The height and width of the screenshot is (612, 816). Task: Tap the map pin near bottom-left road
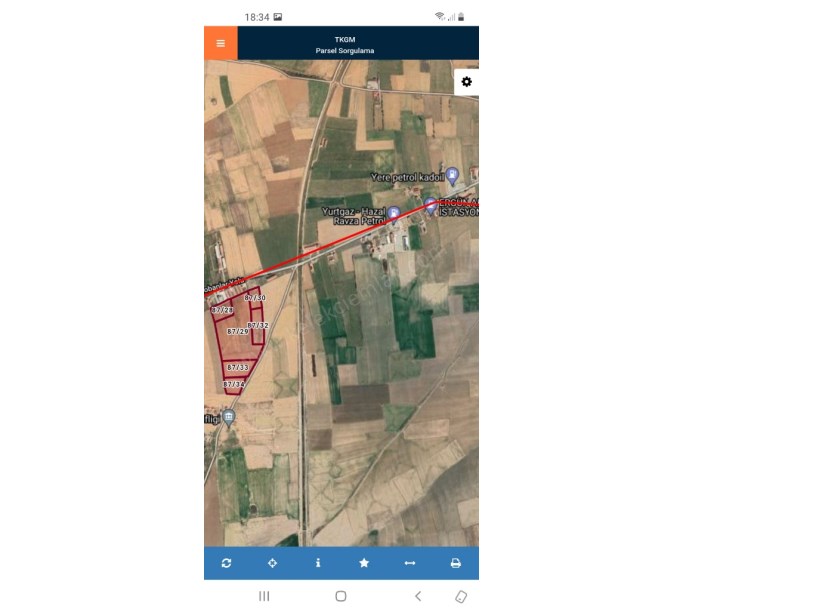[x=228, y=417]
